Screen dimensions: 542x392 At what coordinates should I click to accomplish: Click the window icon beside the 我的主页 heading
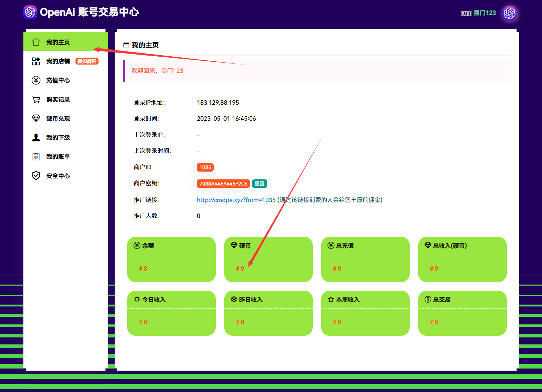[126, 45]
